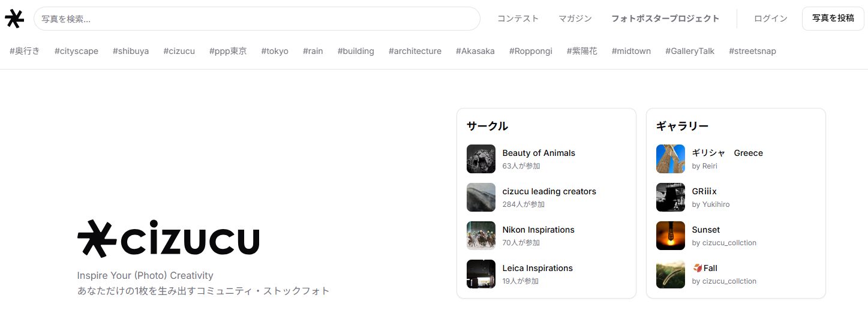Image resolution: width=868 pixels, height=325 pixels.
Task: Select the #tokyo hashtag
Action: coord(275,51)
